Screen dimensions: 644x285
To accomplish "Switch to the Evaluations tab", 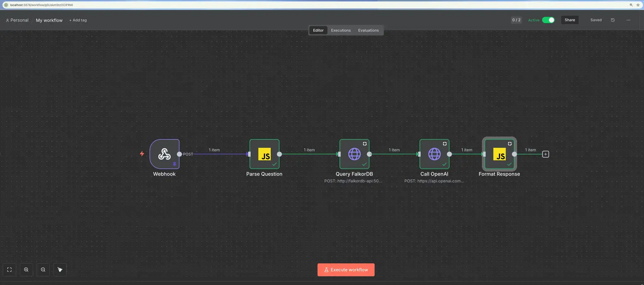I will point(368,30).
